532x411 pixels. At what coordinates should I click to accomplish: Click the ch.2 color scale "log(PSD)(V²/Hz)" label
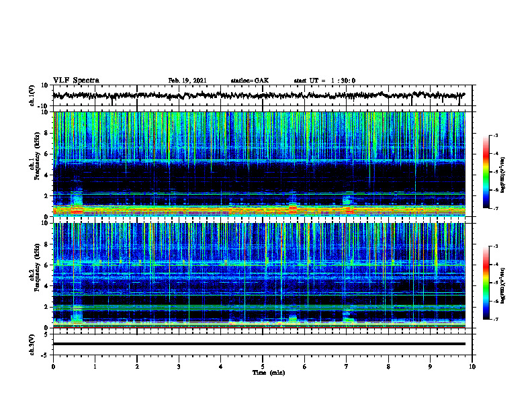coord(503,285)
